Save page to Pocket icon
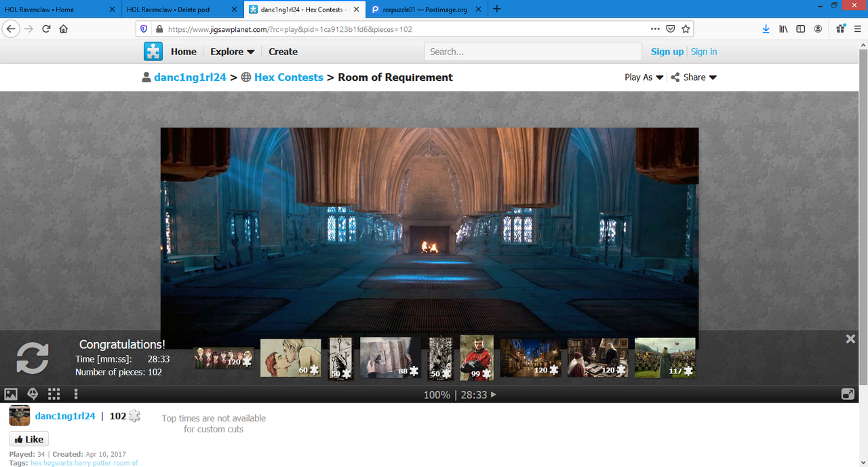This screenshot has height=467, width=868. (x=670, y=29)
